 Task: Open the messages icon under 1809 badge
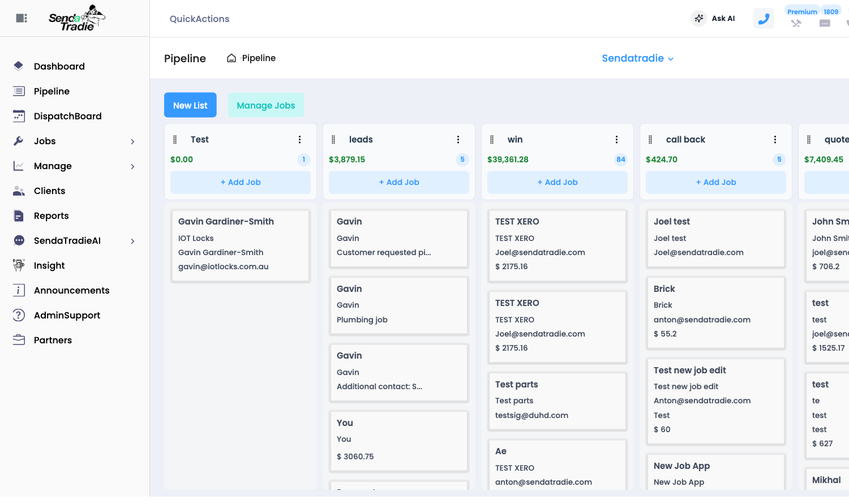(825, 23)
